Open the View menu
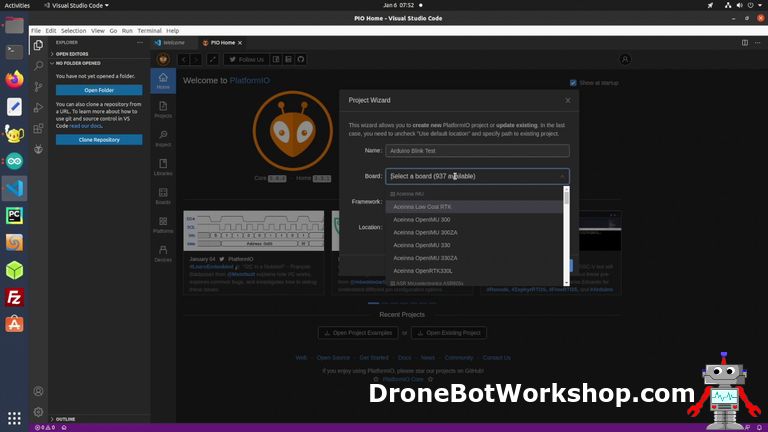 97,30
